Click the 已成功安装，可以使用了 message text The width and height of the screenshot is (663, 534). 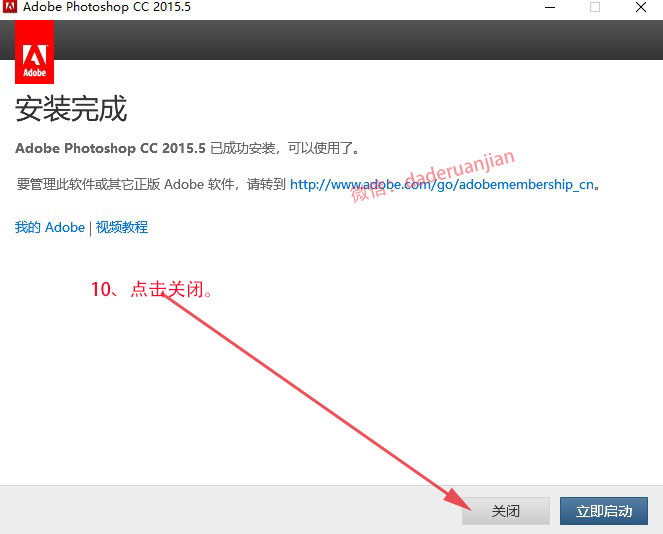pos(284,148)
